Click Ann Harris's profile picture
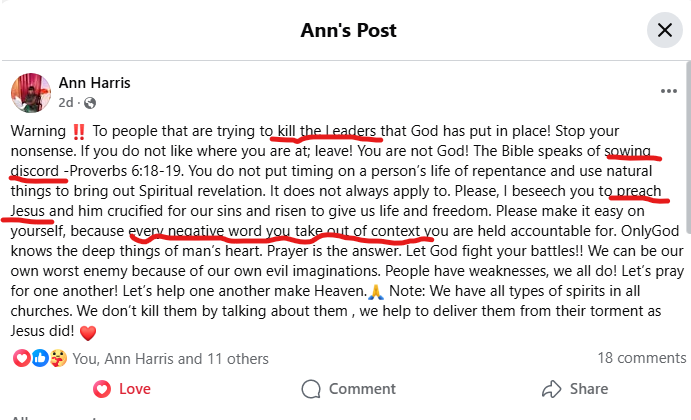 31,92
